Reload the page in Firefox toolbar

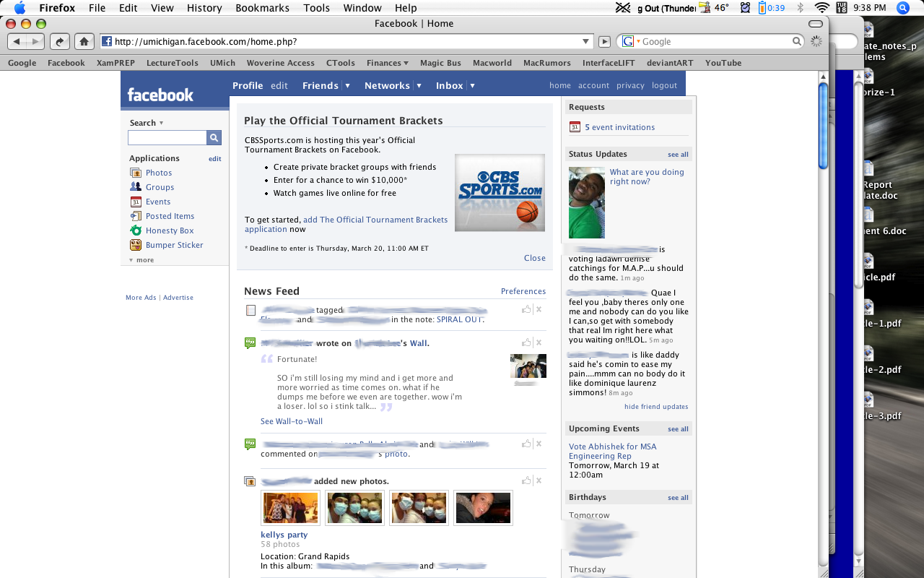pos(61,41)
